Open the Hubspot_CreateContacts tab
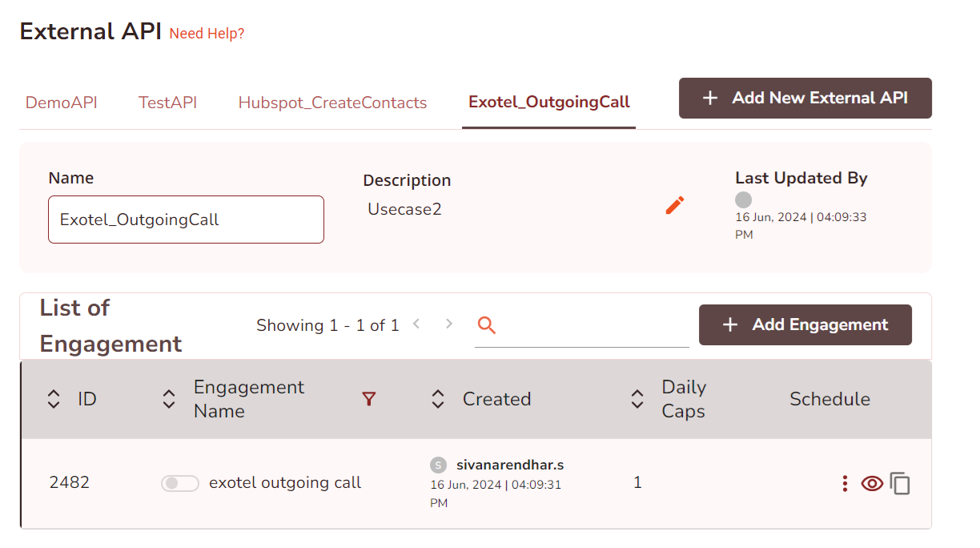Image resolution: width=980 pixels, height=548 pixels. coord(332,103)
